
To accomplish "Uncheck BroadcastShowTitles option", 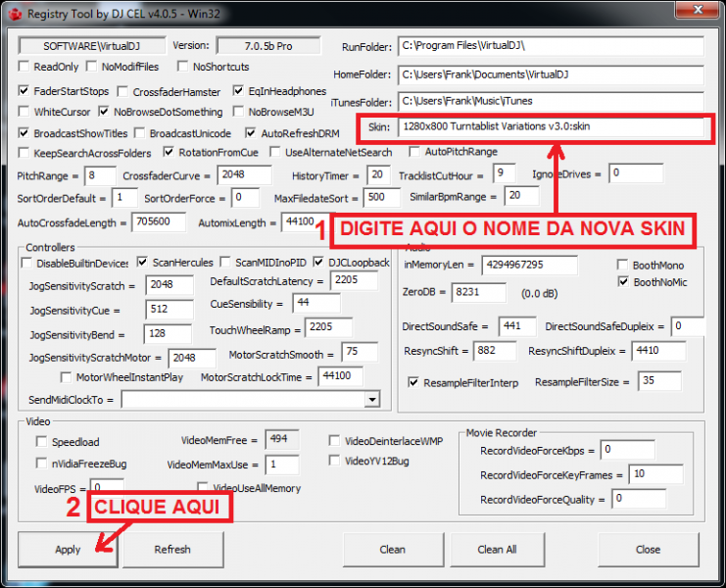I will click(24, 133).
